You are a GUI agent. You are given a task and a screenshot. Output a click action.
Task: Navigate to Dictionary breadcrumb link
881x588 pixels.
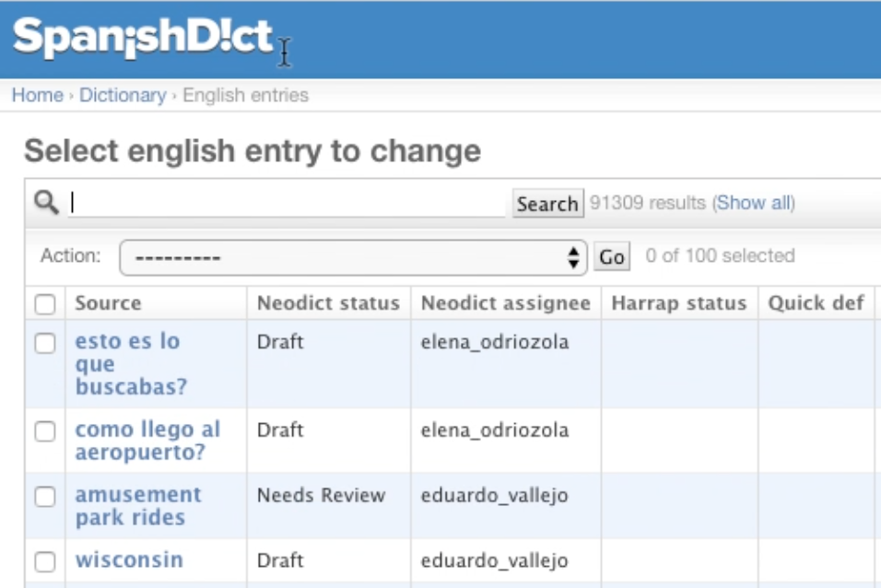(x=123, y=95)
